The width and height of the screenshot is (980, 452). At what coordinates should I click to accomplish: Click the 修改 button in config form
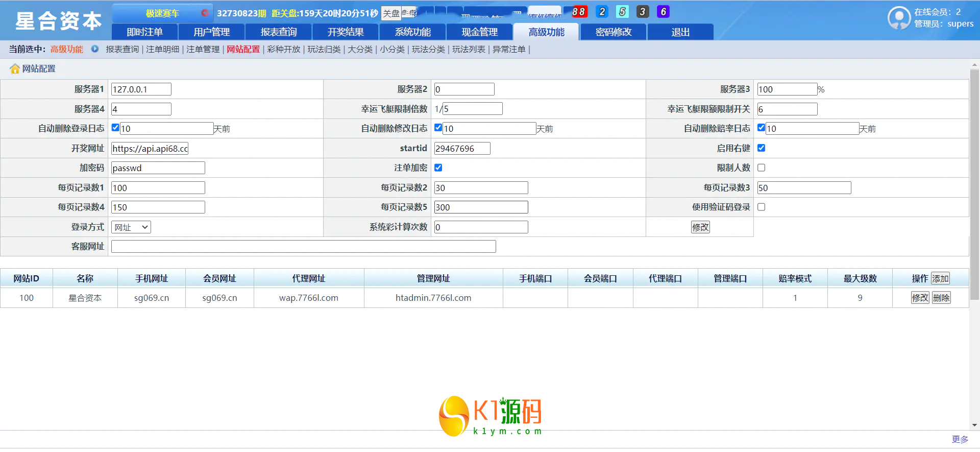700,227
